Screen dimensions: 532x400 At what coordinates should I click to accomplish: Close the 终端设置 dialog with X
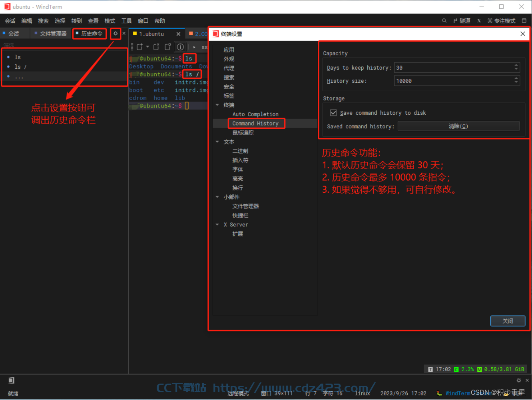coord(522,34)
